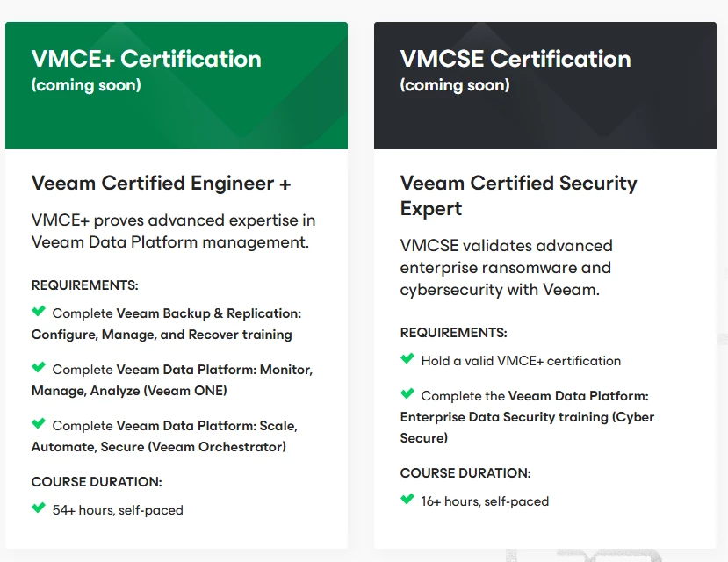This screenshot has height=562, width=728.
Task: Open the Veeam Certified Security Expert heading
Action: [518, 196]
